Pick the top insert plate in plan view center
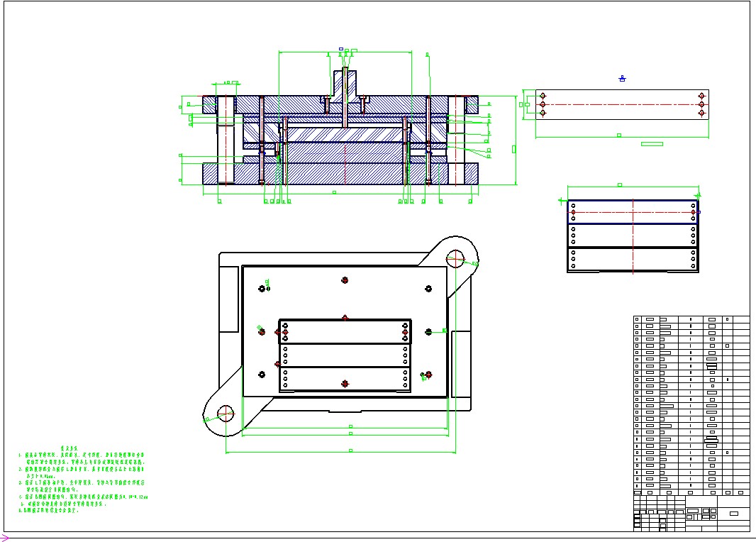 (345, 332)
